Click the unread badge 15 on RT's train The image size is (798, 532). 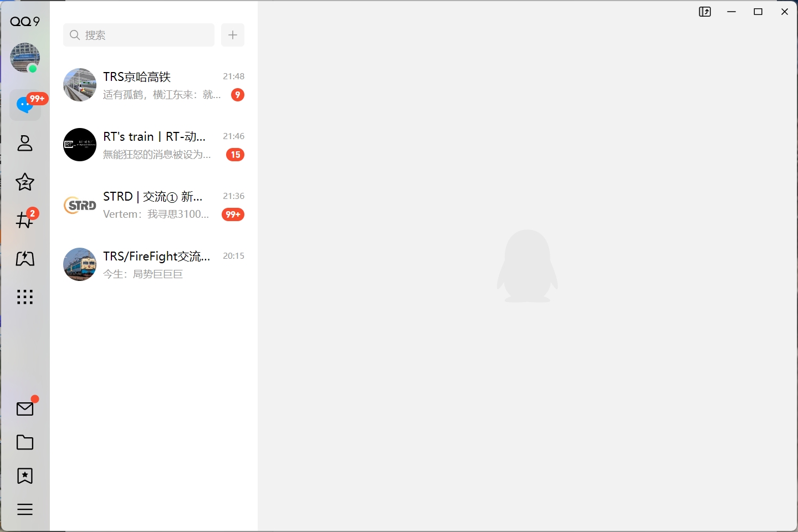tap(236, 155)
